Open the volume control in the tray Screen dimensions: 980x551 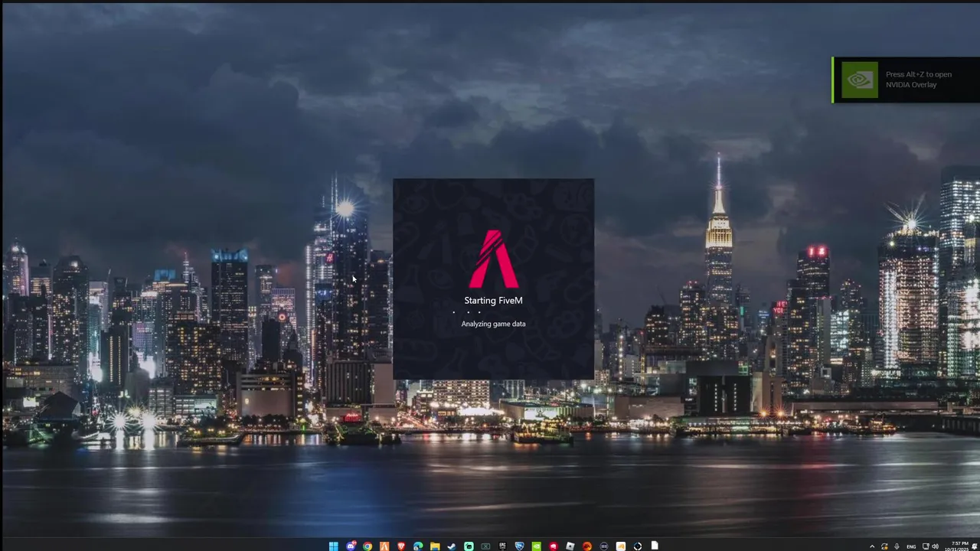(x=935, y=546)
